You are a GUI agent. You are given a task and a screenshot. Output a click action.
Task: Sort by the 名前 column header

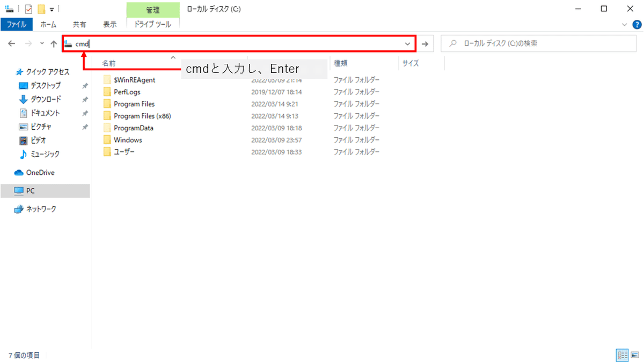pyautogui.click(x=109, y=63)
